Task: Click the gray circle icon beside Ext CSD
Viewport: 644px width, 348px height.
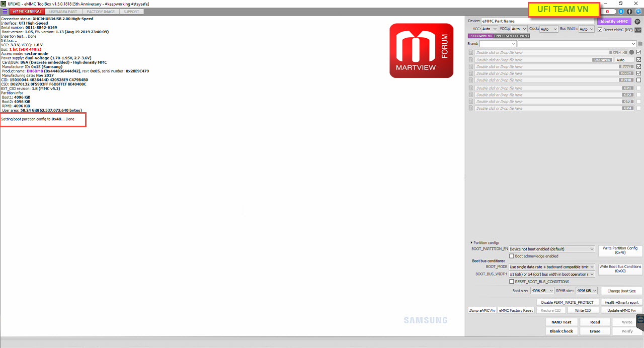Action: pos(631,52)
